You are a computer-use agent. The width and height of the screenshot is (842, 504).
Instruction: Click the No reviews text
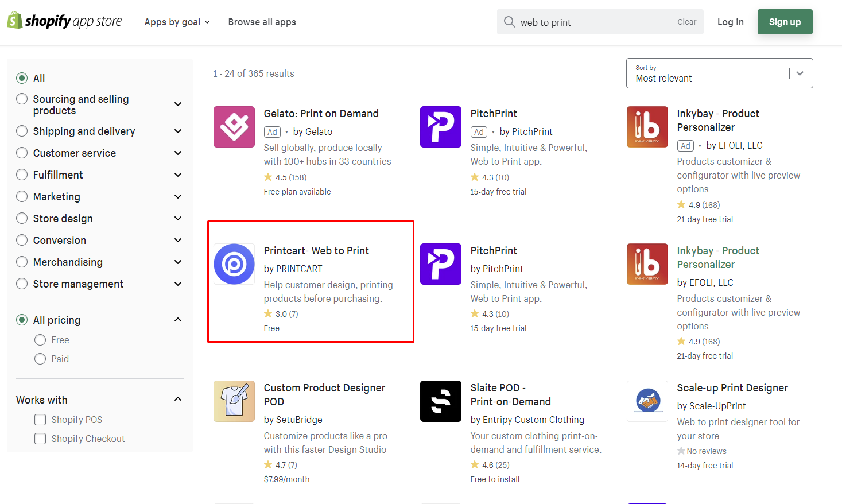tap(707, 451)
